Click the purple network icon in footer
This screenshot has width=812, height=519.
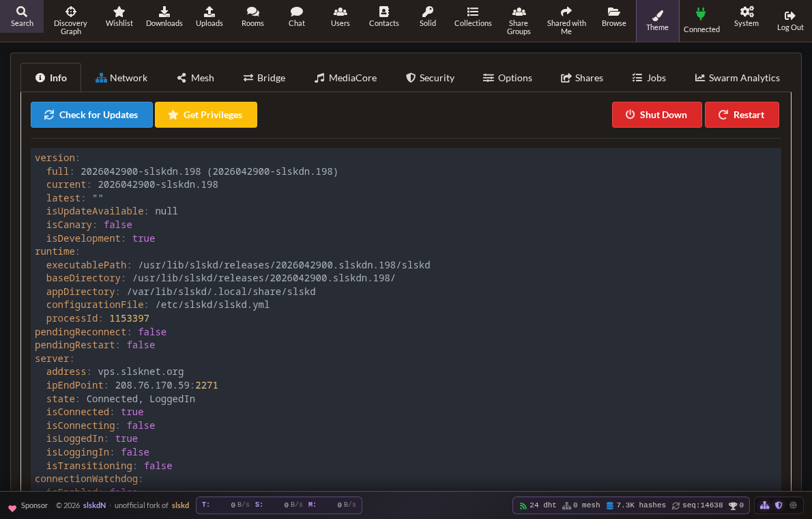click(764, 505)
